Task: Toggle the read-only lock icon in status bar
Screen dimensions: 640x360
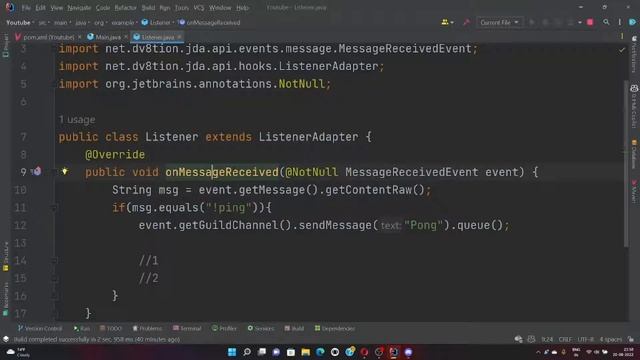Action: point(631,340)
